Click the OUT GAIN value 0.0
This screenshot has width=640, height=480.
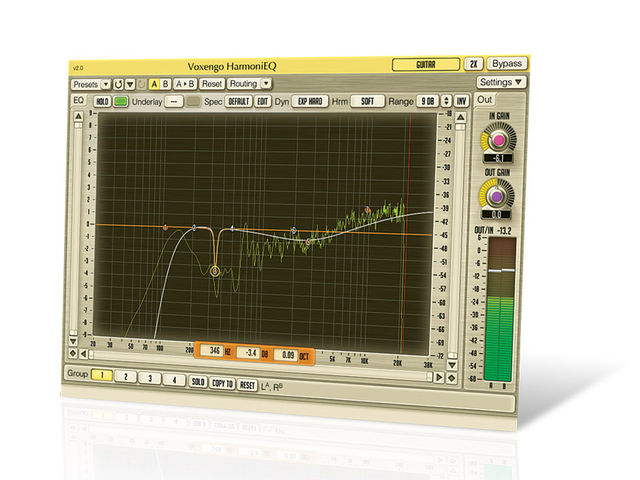point(496,214)
